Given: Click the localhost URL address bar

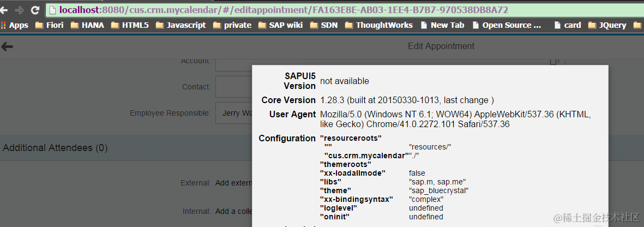Looking at the screenshot, I should tap(344, 10).
